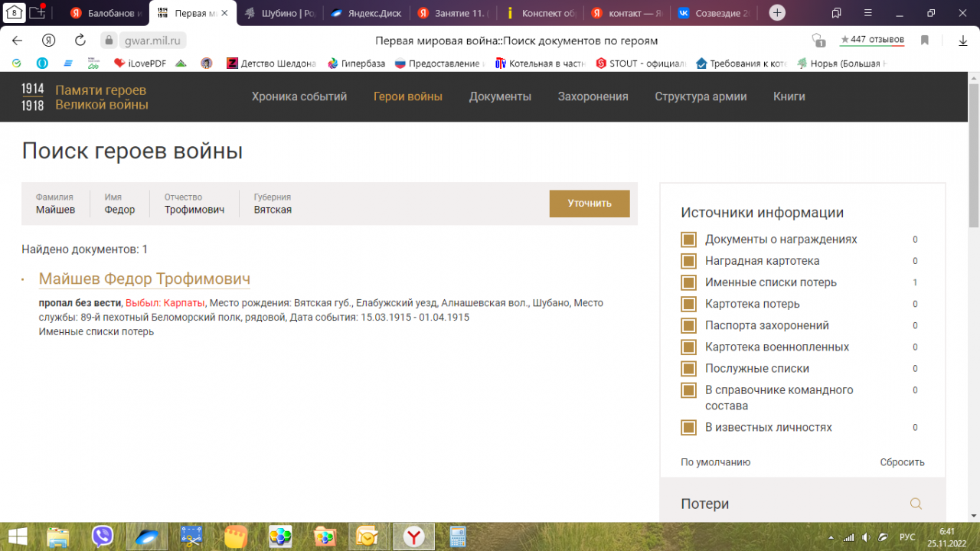The image size is (980, 551).
Task: Toggle the Именные списки потерь checkbox
Action: coord(688,282)
